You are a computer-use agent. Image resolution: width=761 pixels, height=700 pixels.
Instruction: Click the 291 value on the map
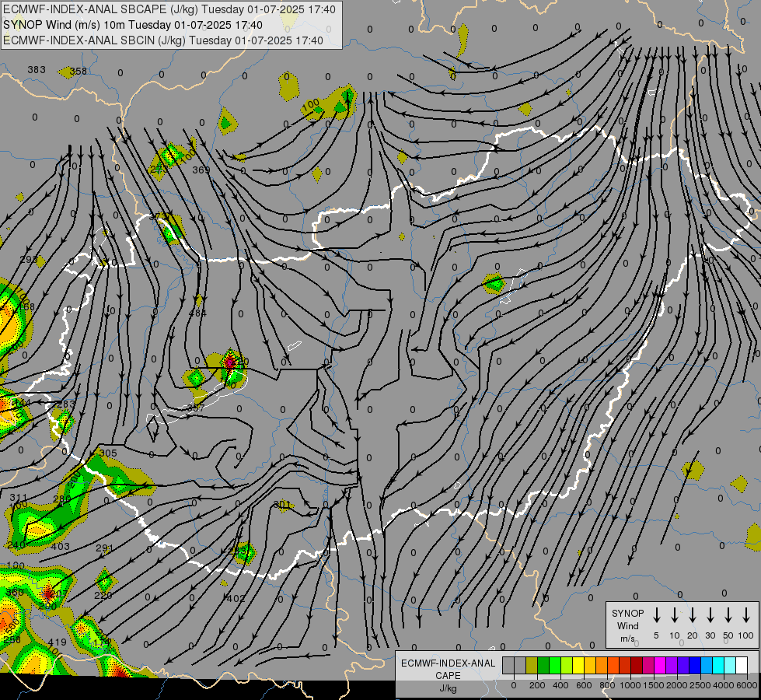tap(104, 548)
